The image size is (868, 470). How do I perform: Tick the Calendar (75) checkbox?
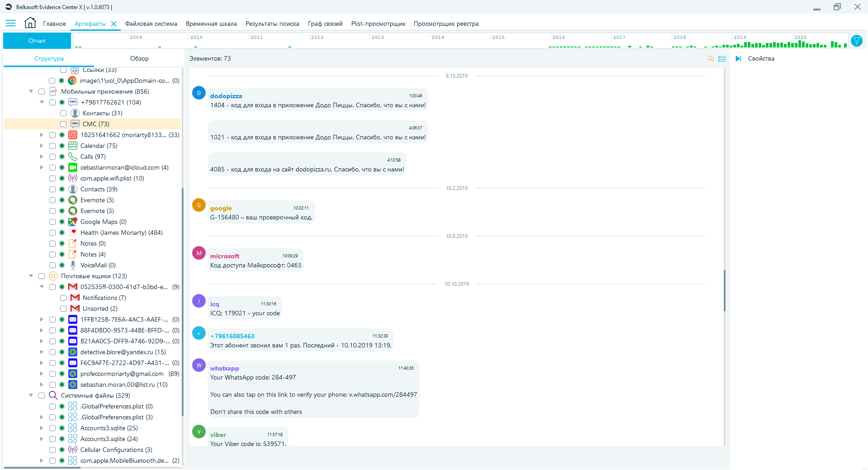click(x=52, y=146)
